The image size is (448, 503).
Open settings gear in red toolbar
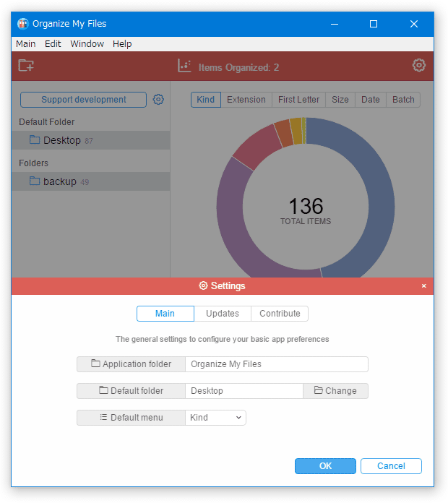[419, 66]
